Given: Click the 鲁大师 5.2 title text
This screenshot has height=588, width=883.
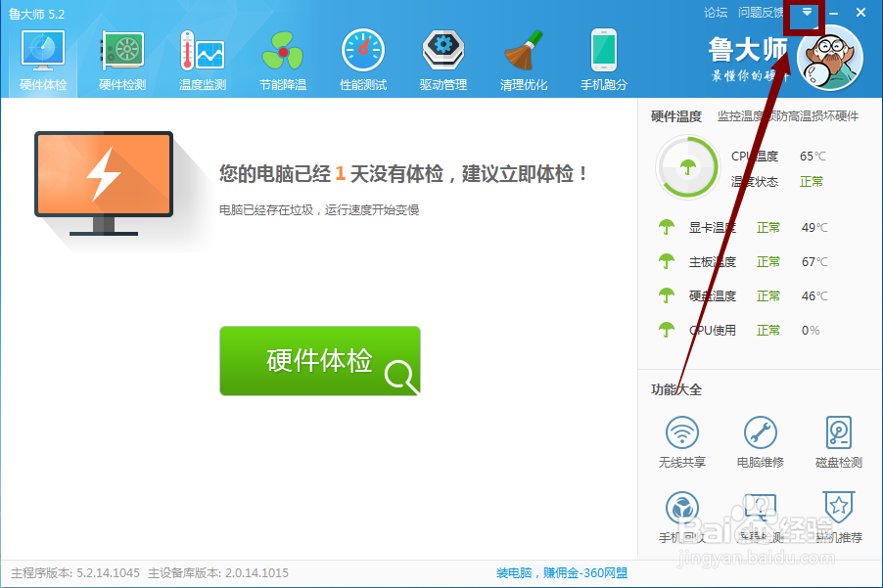Looking at the screenshot, I should tap(36, 14).
